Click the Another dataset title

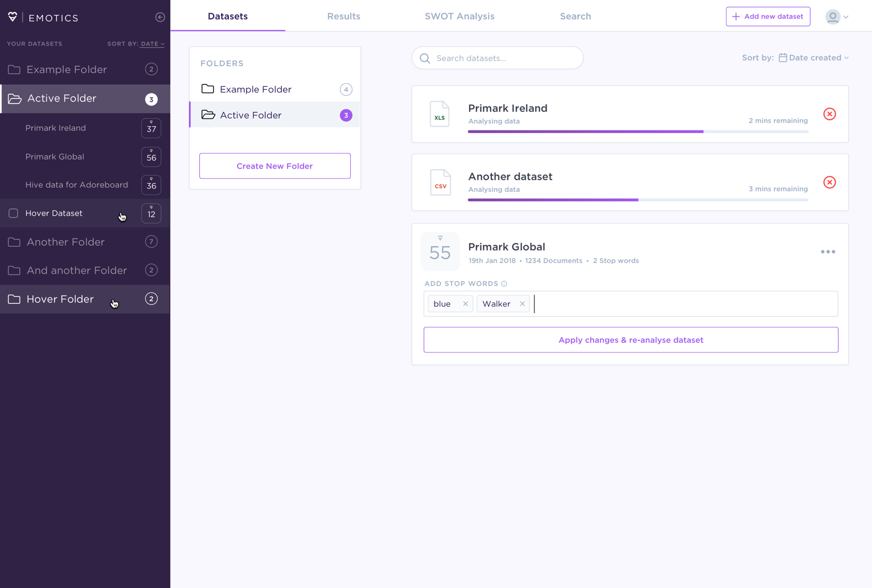[x=510, y=177]
